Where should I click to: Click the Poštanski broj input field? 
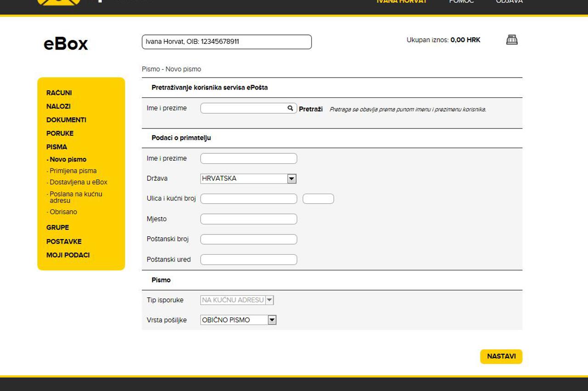pos(249,239)
